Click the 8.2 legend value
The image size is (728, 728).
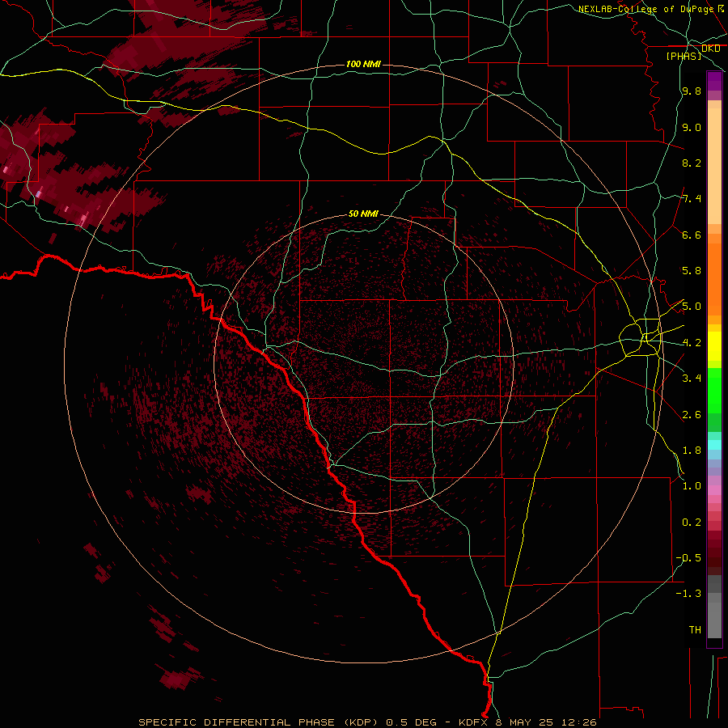[x=692, y=163]
